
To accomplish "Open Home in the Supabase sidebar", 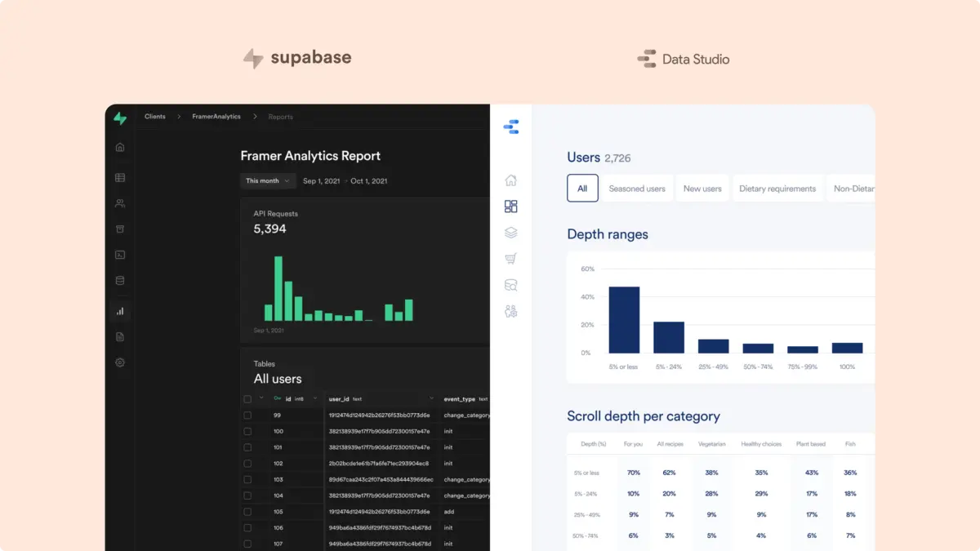I will click(x=120, y=147).
